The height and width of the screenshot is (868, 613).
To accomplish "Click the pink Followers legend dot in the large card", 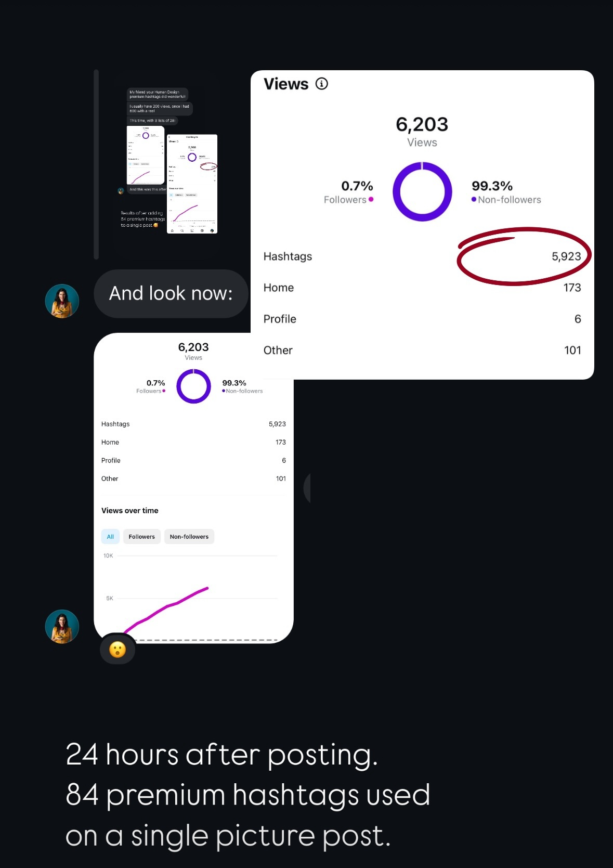I will coord(371,199).
